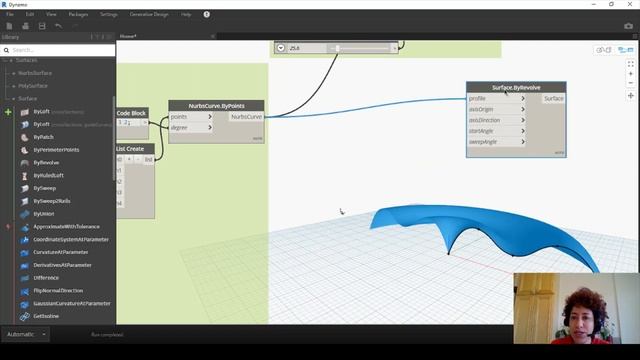Click the Surface output port of ByRevolve
Image resolution: width=640 pixels, height=360 pixels.
(x=553, y=98)
